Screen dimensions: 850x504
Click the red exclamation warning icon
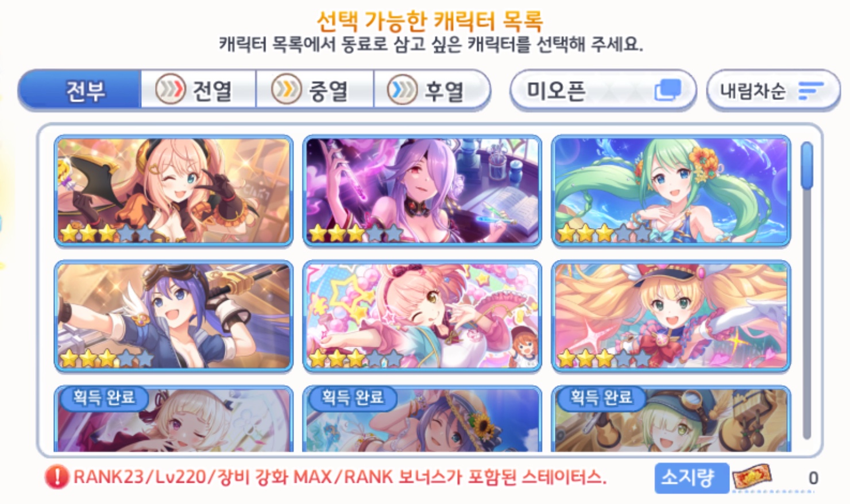[57, 477]
